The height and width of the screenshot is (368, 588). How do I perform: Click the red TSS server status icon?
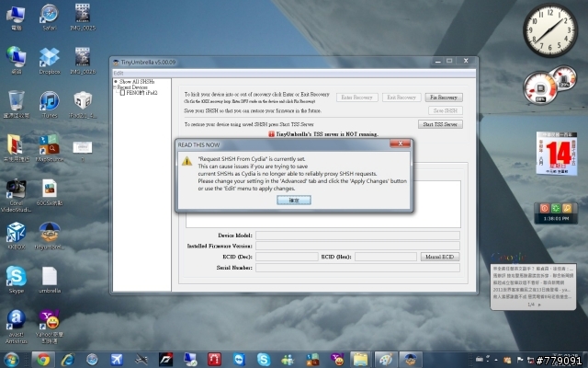[x=272, y=134]
